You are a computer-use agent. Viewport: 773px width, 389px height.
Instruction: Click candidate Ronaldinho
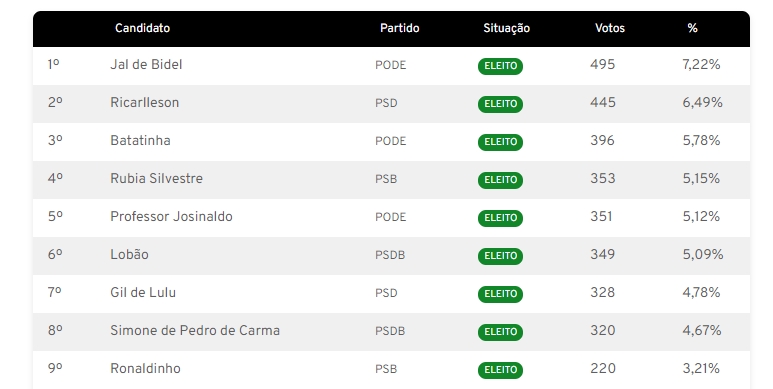click(x=145, y=368)
